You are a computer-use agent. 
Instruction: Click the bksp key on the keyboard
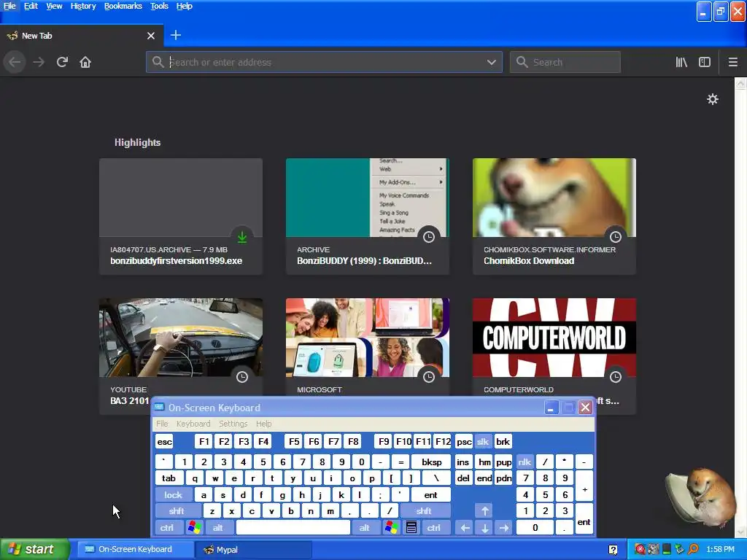[x=432, y=462]
